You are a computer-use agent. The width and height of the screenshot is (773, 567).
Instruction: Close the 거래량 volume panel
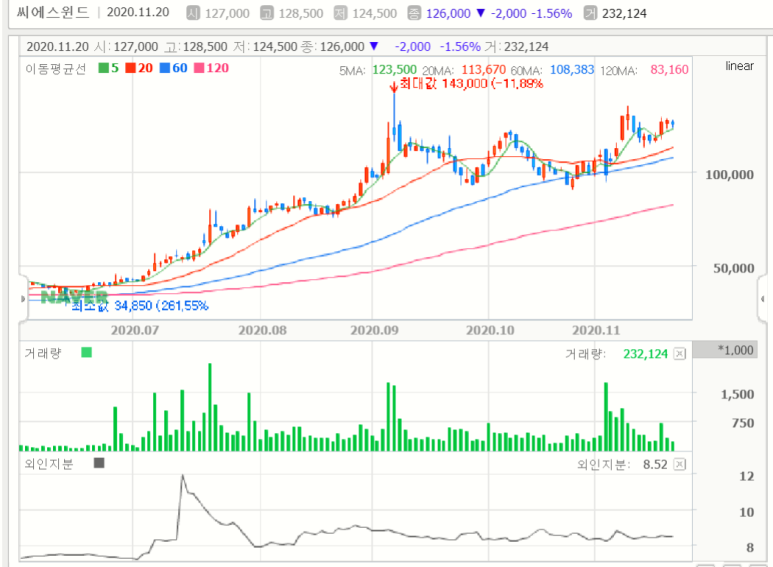point(680,354)
